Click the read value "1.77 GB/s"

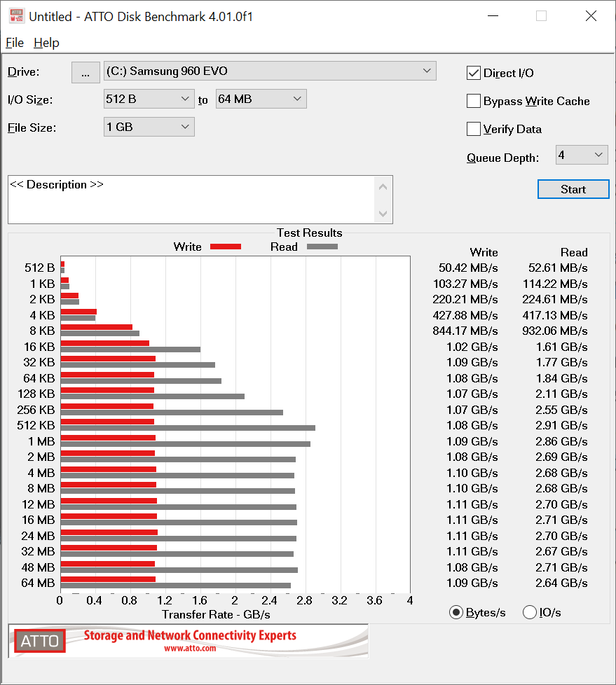click(562, 362)
